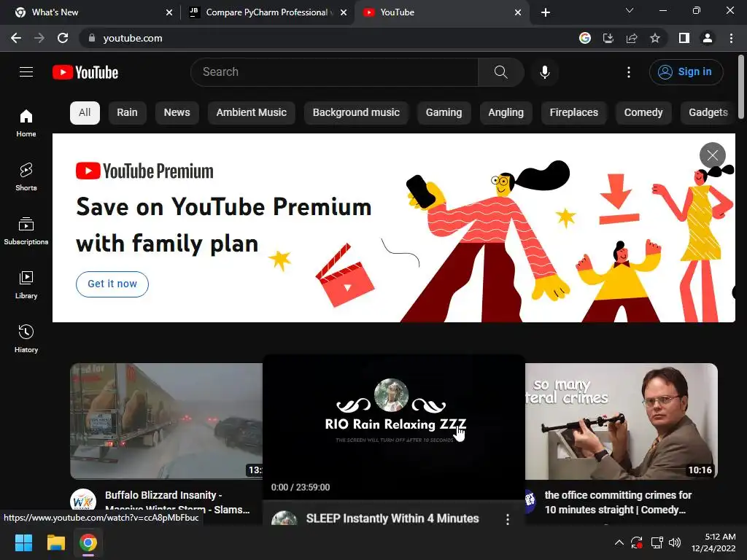747x560 pixels.
Task: Open YouTube settings three-dot menu
Action: (x=628, y=72)
